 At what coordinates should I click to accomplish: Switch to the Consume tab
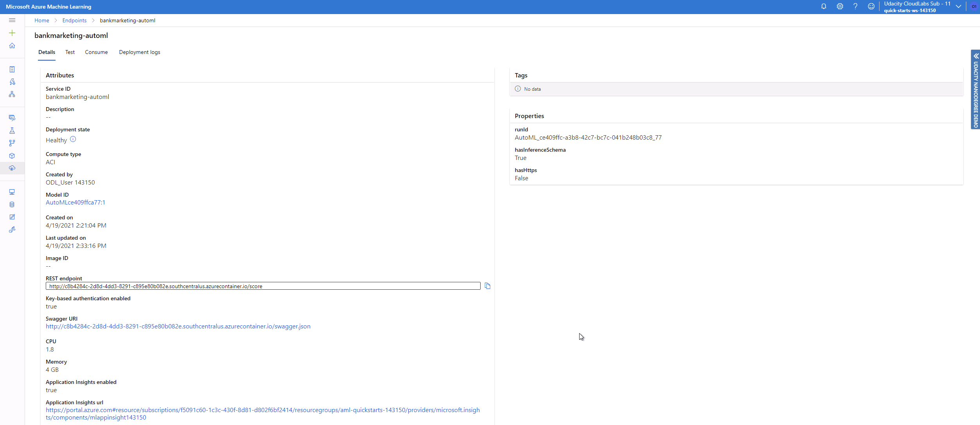click(96, 52)
